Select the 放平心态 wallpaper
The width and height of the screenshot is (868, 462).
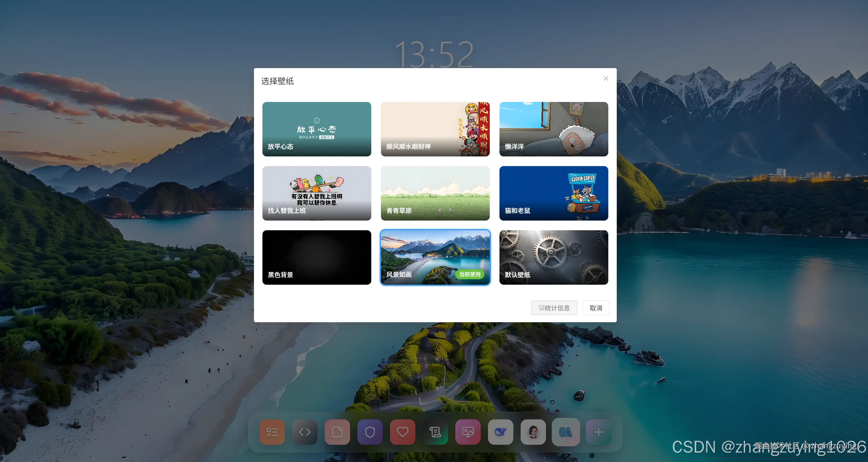(x=317, y=129)
